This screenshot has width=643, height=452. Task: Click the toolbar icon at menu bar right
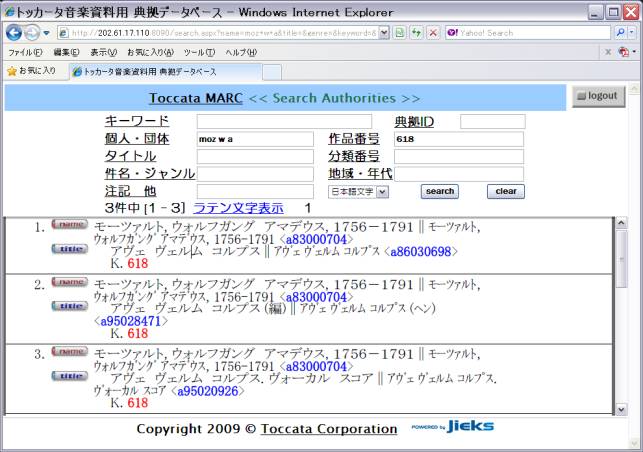point(624,52)
